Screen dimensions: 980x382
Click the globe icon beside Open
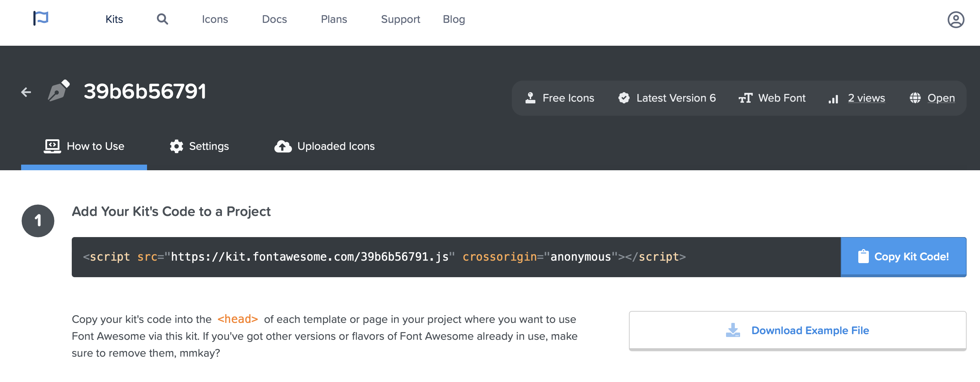pyautogui.click(x=915, y=98)
